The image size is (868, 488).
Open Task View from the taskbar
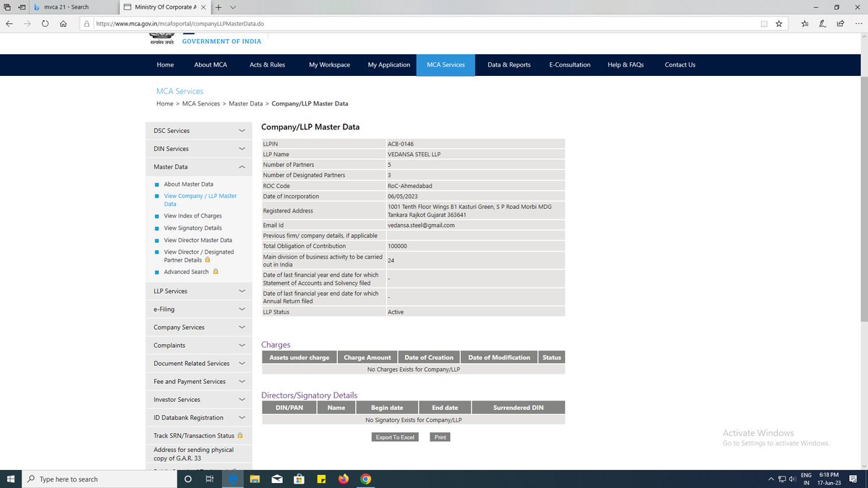[x=209, y=479]
